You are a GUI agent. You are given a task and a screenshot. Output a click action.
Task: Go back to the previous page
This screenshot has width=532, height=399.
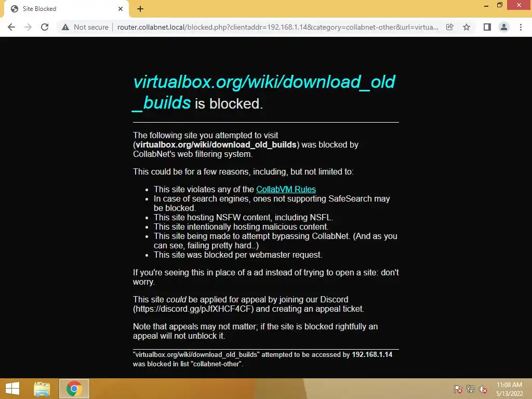click(11, 27)
